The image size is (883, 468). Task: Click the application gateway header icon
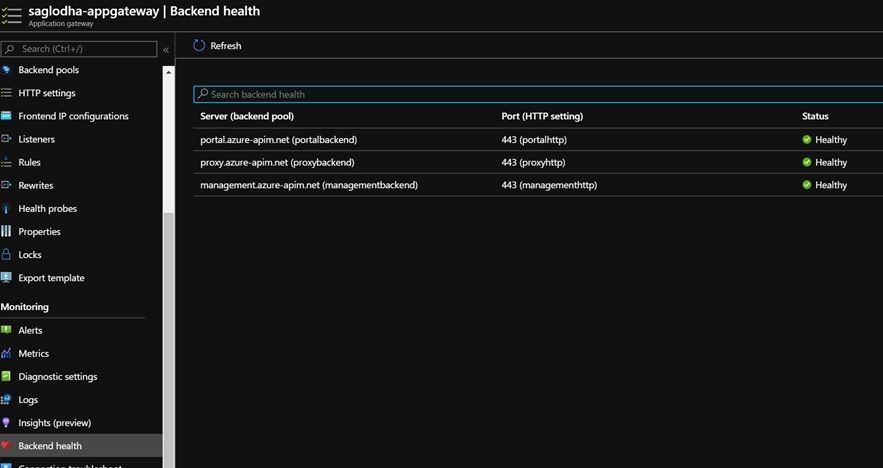11,16
